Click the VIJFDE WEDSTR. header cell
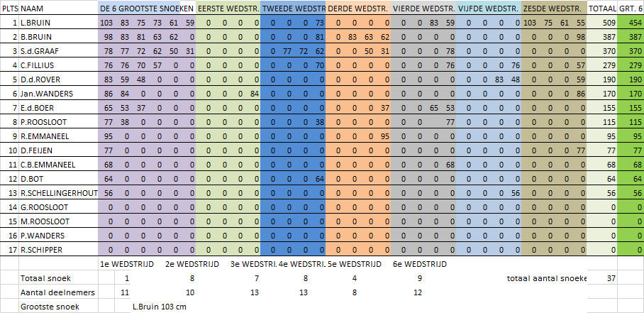The height and width of the screenshot is (313, 644). [x=489, y=9]
